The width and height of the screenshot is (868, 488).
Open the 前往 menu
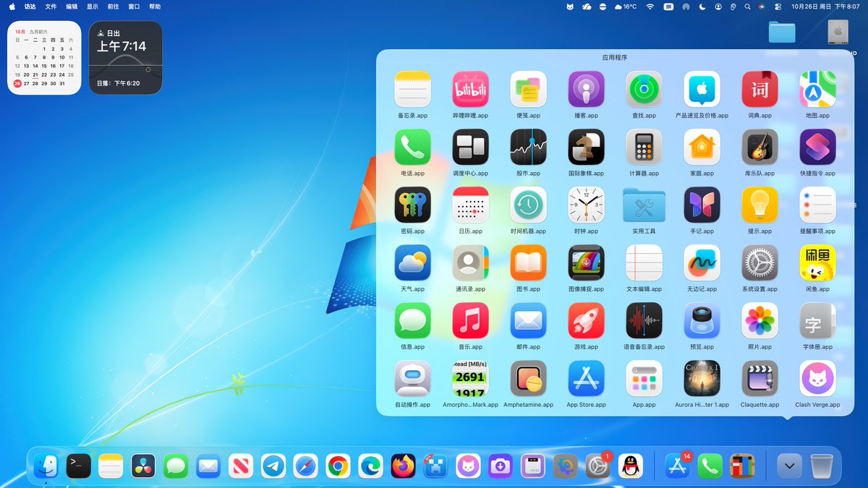point(113,7)
